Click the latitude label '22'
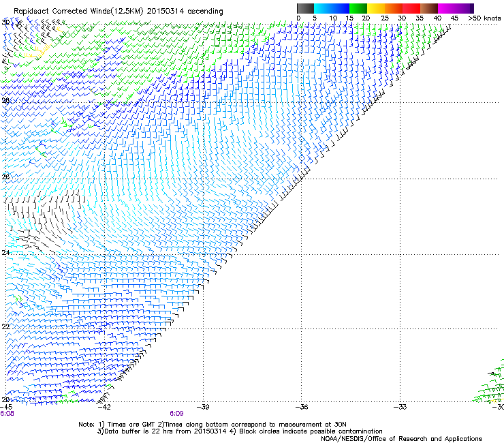The height and width of the screenshot is (443, 504). 5,327
